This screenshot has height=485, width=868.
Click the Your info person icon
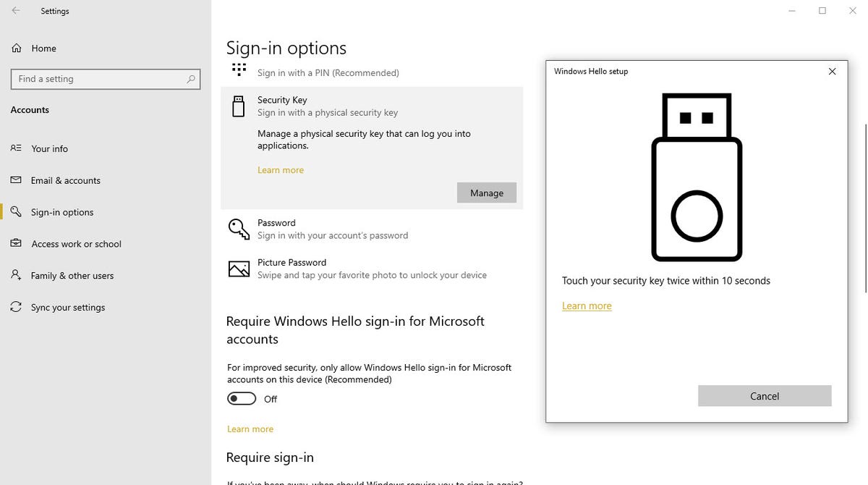pos(16,148)
